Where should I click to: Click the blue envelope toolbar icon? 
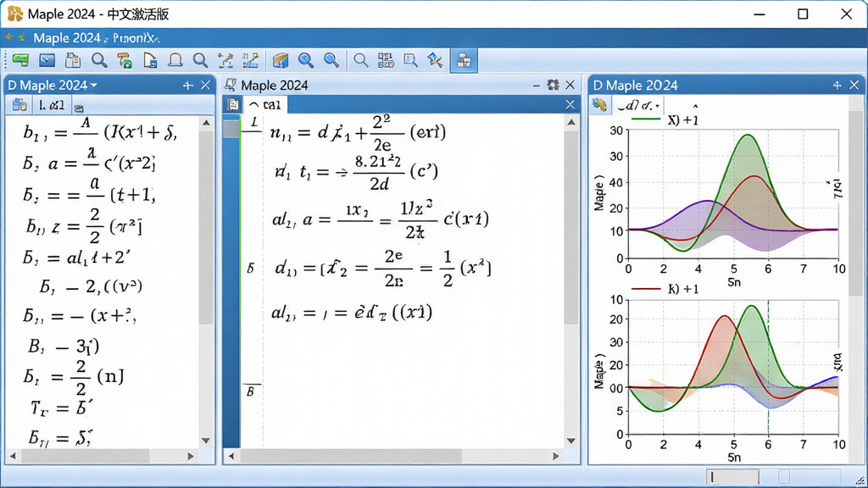47,60
